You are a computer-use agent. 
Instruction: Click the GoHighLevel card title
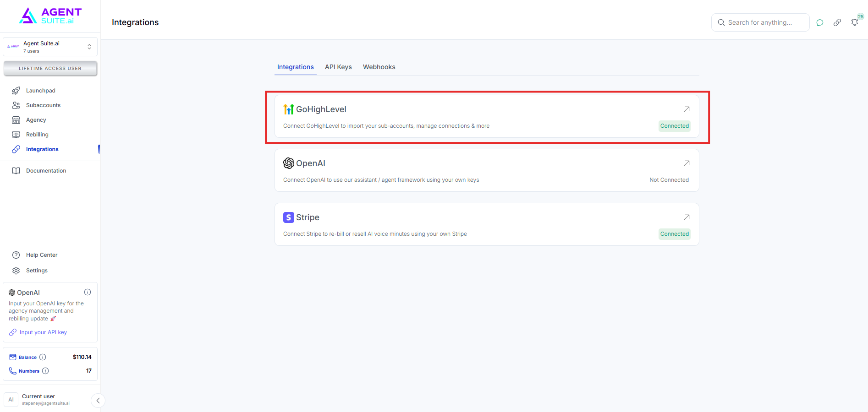321,109
